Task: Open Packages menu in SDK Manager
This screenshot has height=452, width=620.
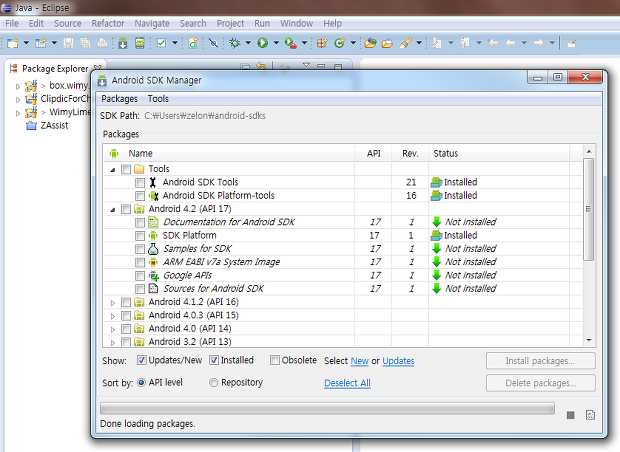Action: coord(119,99)
